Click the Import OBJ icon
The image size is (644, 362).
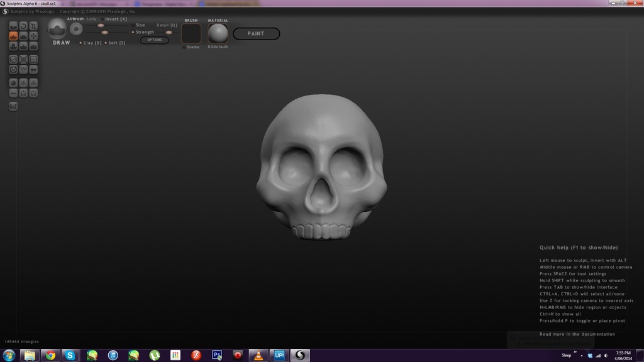coord(23,82)
